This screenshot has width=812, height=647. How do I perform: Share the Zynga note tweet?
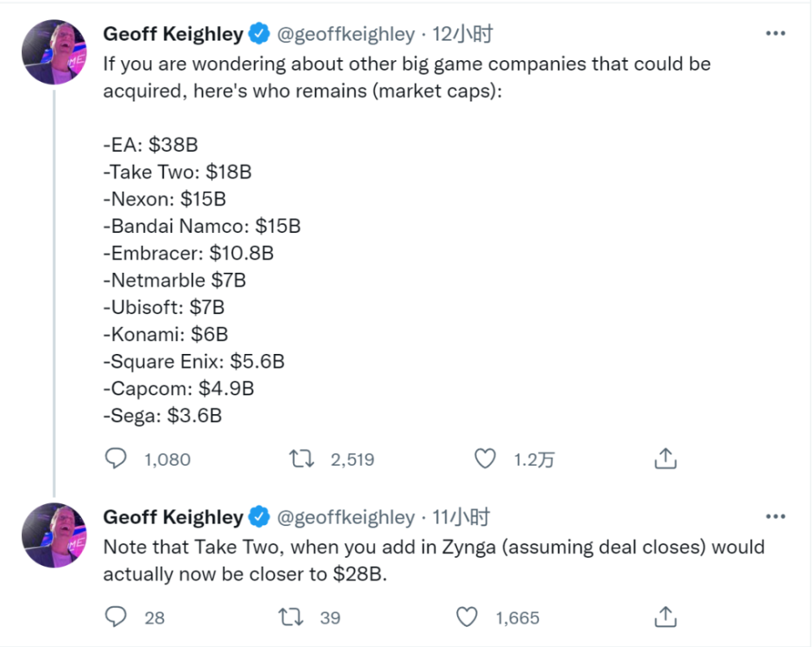[665, 618]
